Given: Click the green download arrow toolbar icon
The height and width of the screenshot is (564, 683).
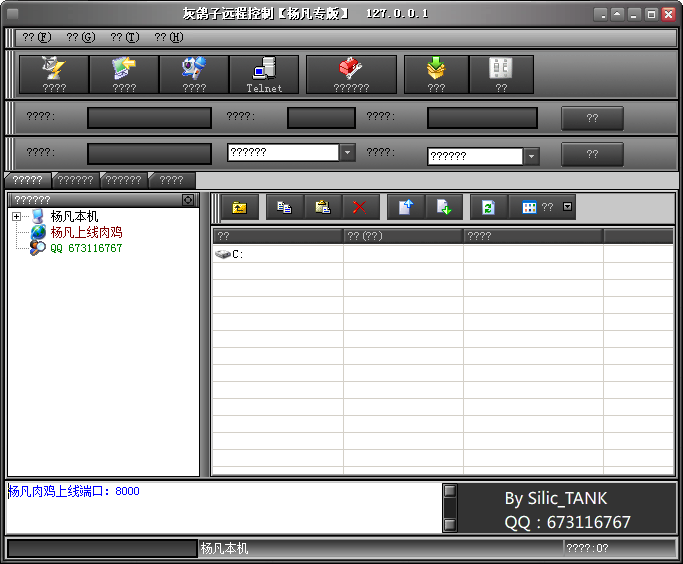Looking at the screenshot, I should tap(436, 74).
